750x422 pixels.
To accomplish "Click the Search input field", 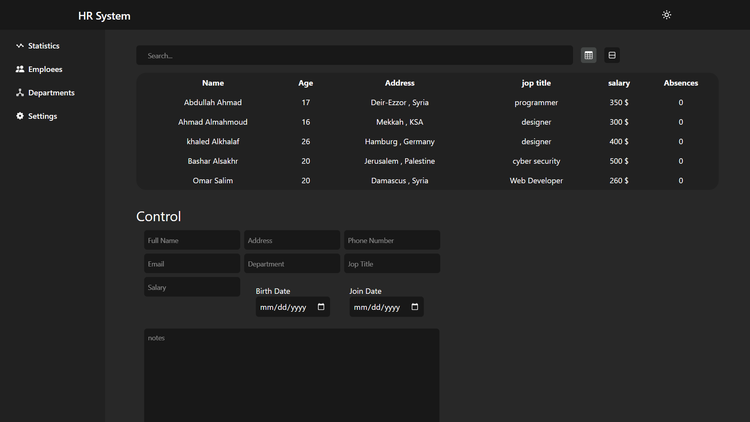I will click(354, 56).
